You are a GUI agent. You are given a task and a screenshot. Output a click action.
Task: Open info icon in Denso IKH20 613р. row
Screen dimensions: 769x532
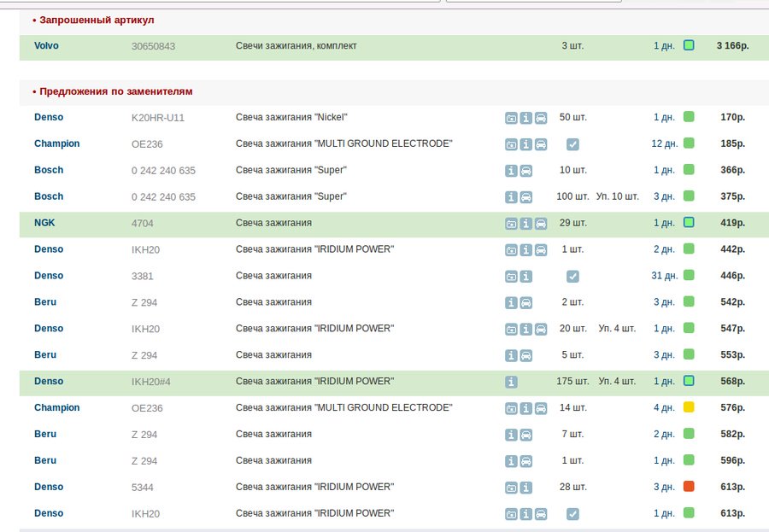(525, 515)
